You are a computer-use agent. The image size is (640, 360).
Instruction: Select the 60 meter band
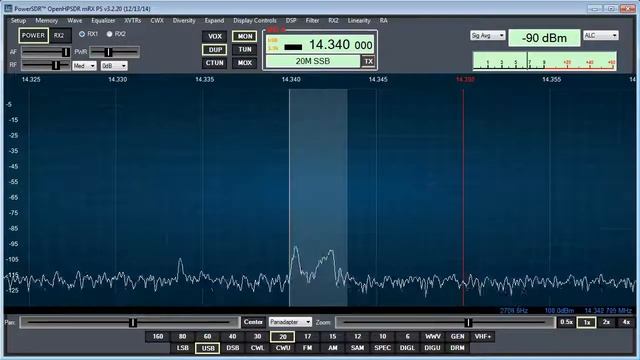(x=207, y=337)
